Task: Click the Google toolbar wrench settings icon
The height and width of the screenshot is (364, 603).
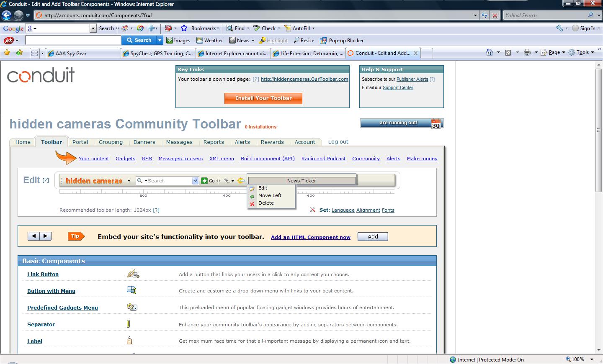Action: 559,28
